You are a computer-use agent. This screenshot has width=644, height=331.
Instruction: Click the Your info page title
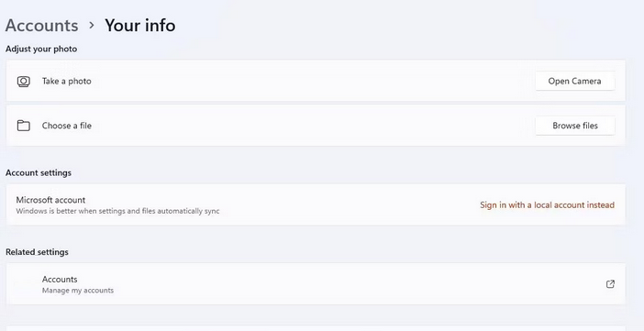tap(140, 26)
